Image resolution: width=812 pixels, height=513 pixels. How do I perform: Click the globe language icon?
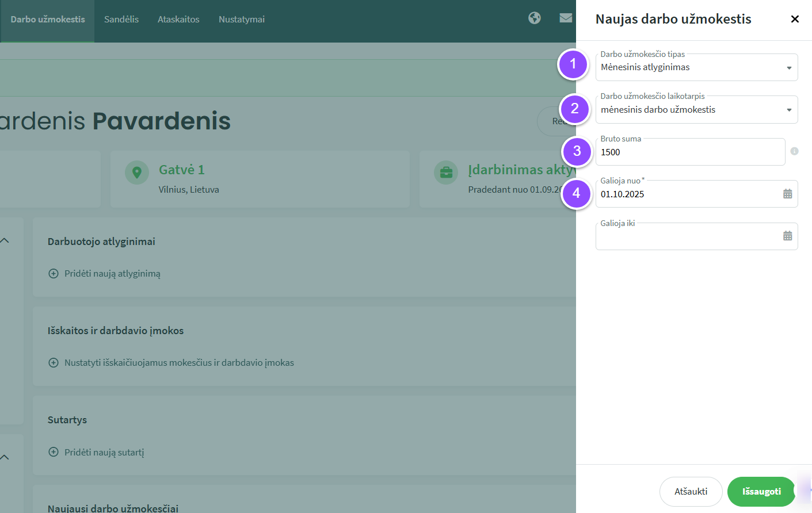pyautogui.click(x=535, y=18)
